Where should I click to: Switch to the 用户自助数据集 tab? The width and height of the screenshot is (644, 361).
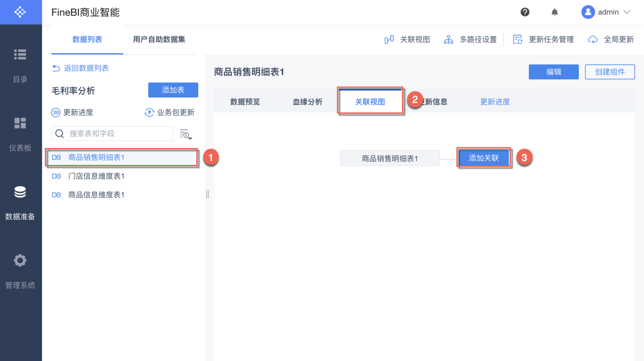(x=159, y=39)
